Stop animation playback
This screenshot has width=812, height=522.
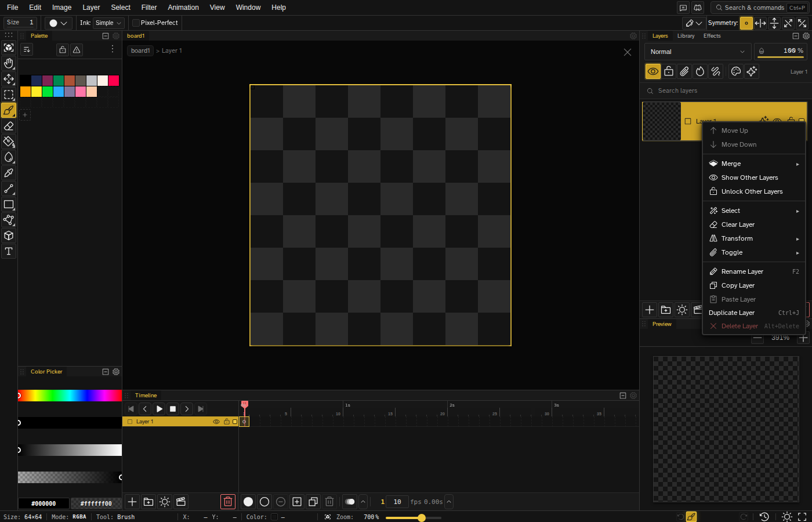[x=173, y=409]
